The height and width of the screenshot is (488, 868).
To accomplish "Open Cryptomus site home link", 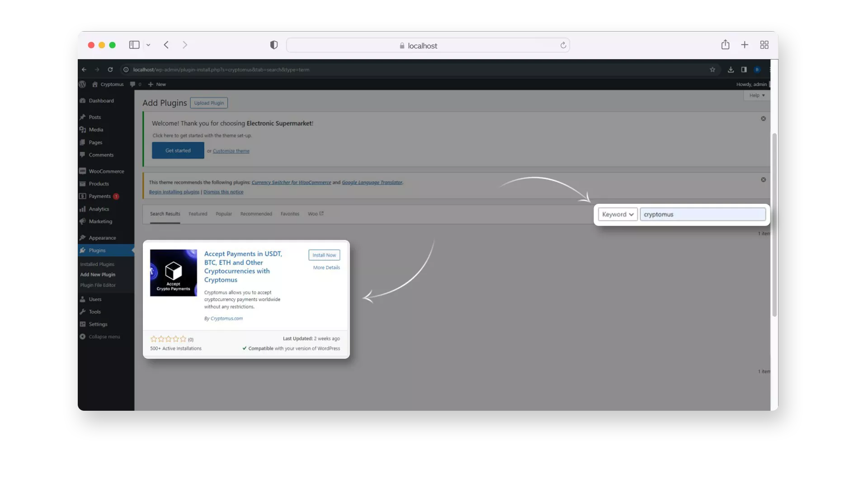I will click(108, 84).
